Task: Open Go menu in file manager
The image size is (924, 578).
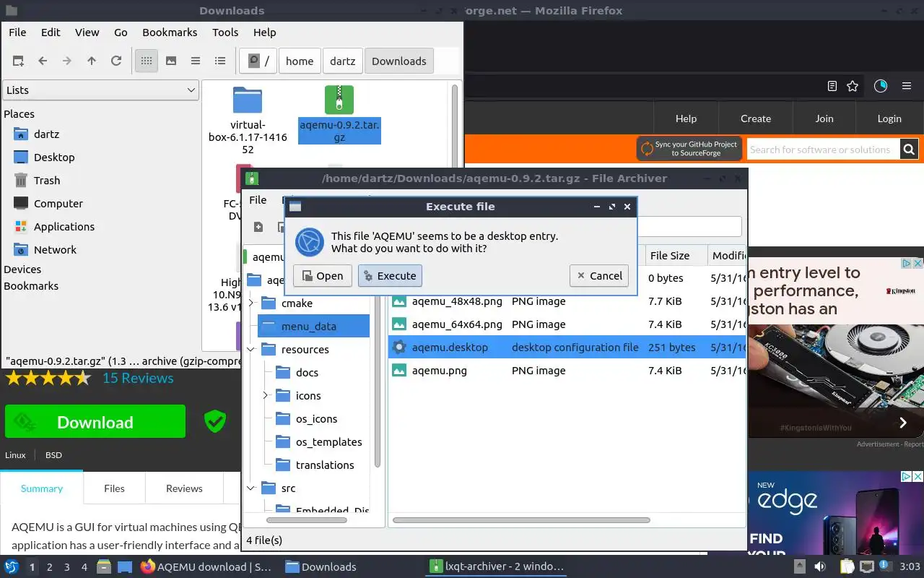Action: 121,33
